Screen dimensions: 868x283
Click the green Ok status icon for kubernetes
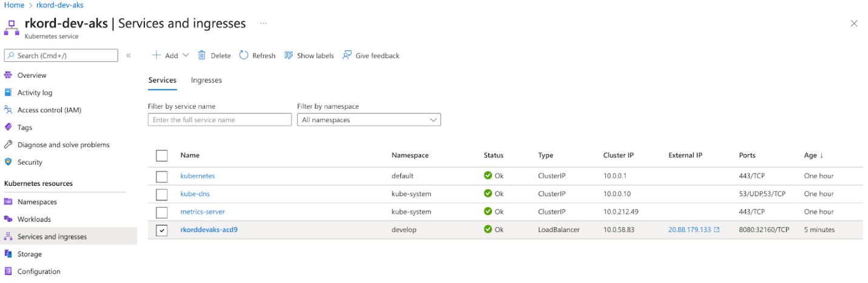click(488, 176)
